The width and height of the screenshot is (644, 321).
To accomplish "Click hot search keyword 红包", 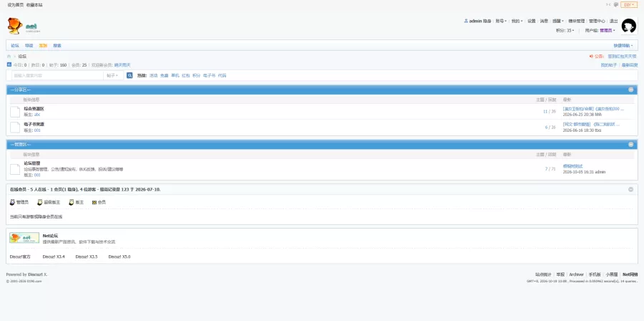I will (x=186, y=76).
